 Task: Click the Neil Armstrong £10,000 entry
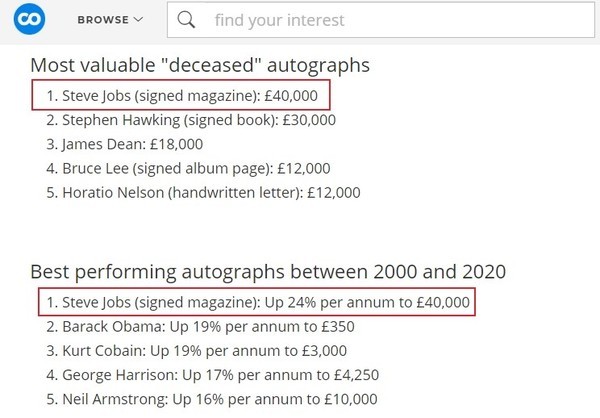[x=212, y=399]
